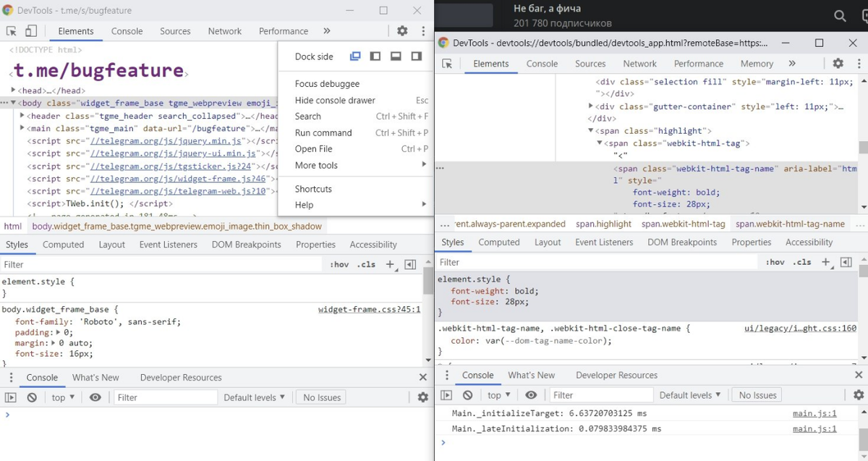Open settings gear in right DevTools toolbar
868x461 pixels.
pyautogui.click(x=838, y=64)
